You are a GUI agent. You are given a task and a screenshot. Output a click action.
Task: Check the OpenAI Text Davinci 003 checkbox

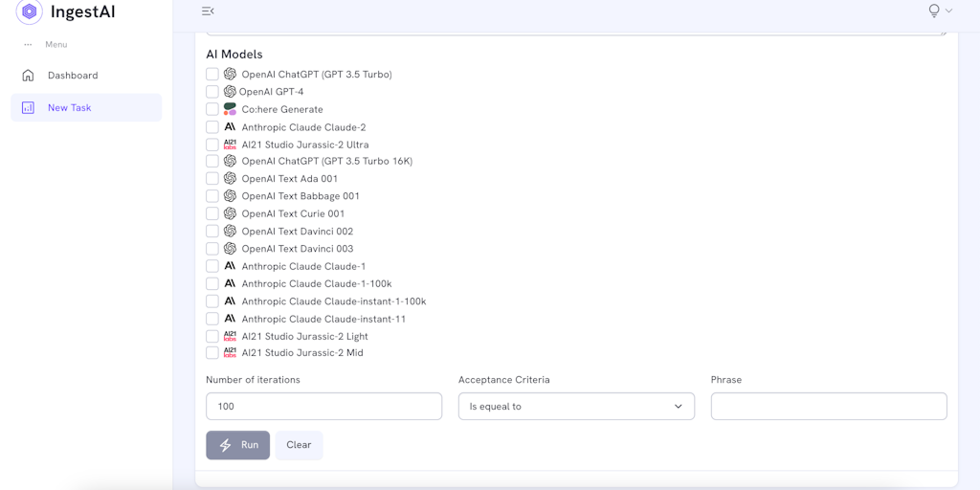coord(212,249)
